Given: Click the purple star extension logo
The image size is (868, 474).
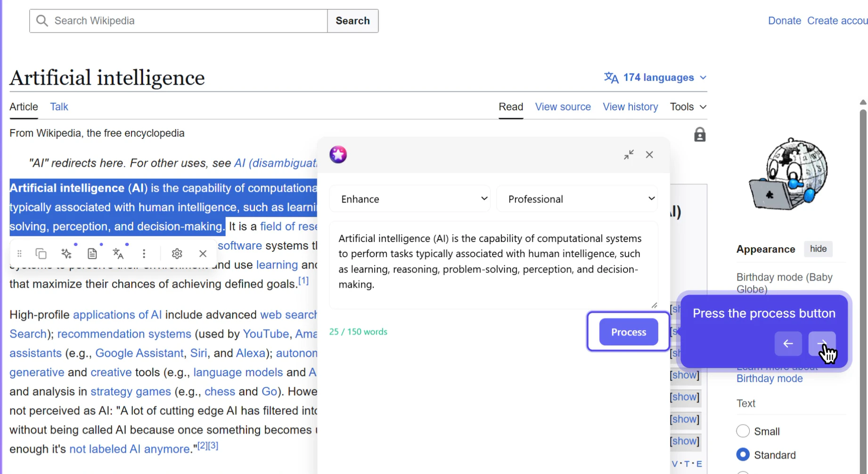Looking at the screenshot, I should point(338,155).
